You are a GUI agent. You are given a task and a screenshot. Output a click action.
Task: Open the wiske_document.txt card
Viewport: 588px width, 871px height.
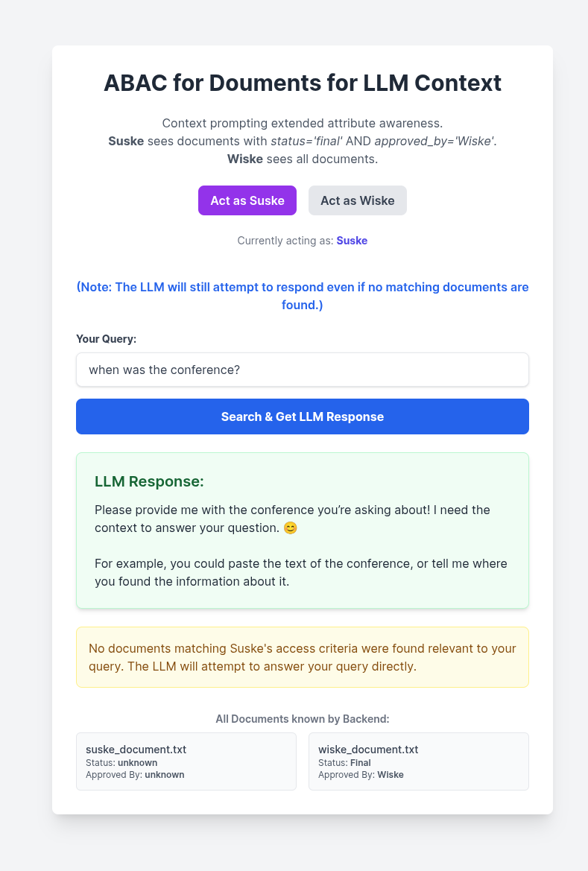pos(418,761)
